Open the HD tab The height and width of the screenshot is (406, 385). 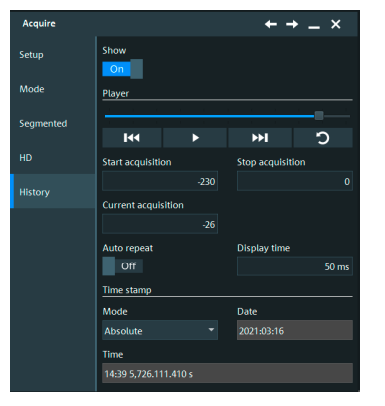click(53, 158)
